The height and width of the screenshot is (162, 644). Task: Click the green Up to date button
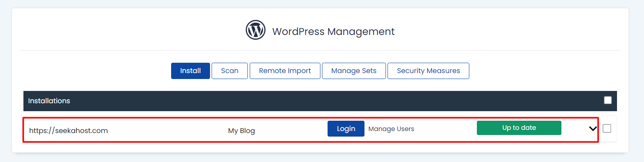519,128
